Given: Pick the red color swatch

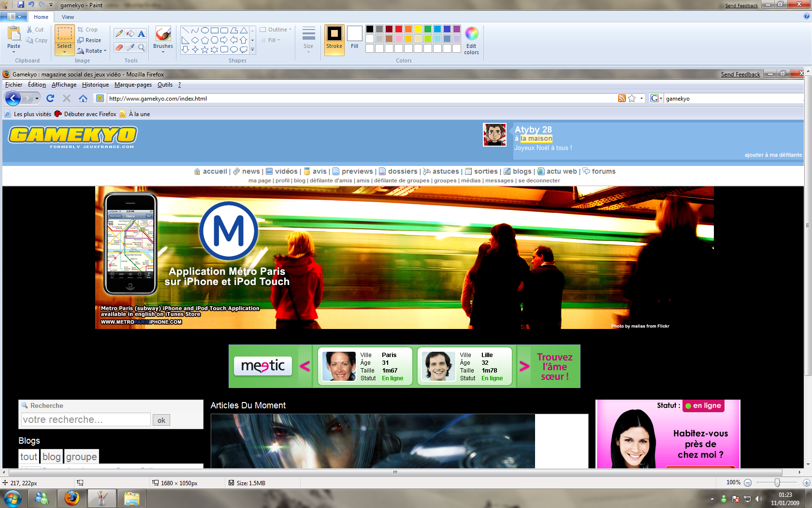Looking at the screenshot, I should [x=399, y=29].
